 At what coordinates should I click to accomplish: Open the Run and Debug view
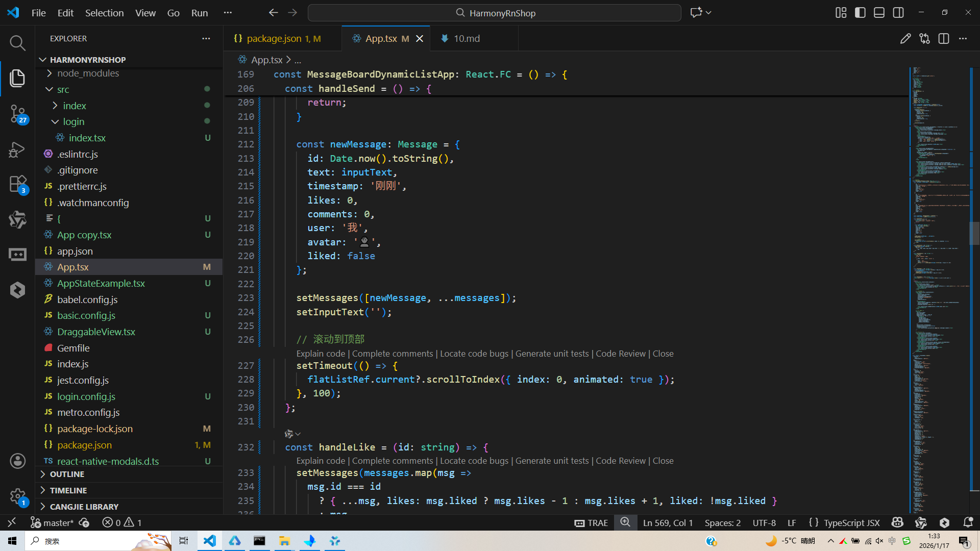tap(17, 149)
